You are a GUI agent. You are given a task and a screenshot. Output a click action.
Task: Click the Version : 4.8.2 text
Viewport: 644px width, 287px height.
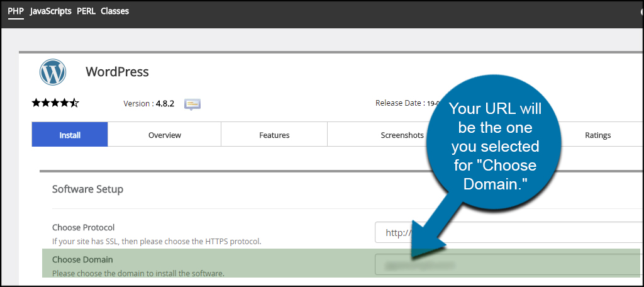(x=148, y=104)
